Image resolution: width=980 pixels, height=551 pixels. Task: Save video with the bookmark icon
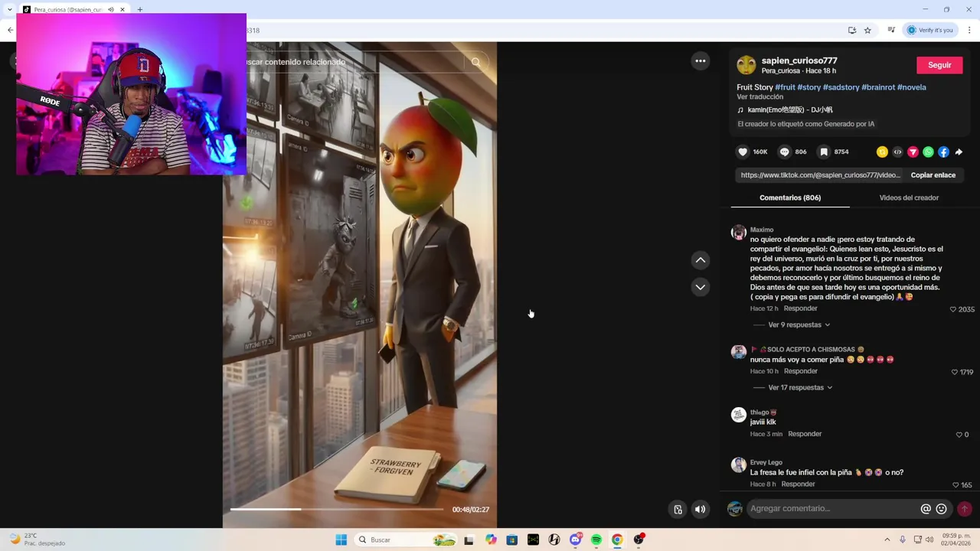tap(824, 152)
